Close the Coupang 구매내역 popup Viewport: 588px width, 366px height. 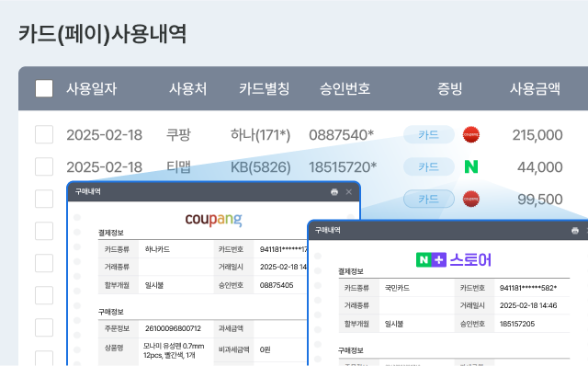[x=349, y=192]
